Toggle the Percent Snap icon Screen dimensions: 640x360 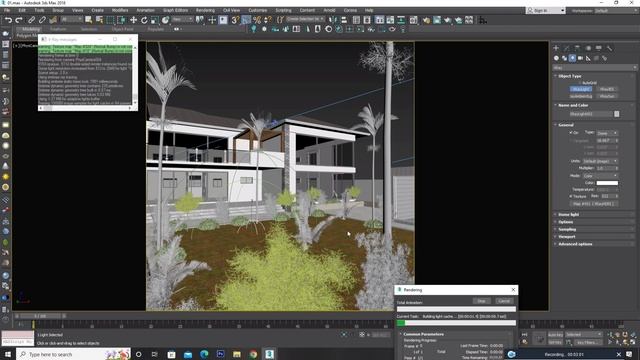[x=257, y=20]
